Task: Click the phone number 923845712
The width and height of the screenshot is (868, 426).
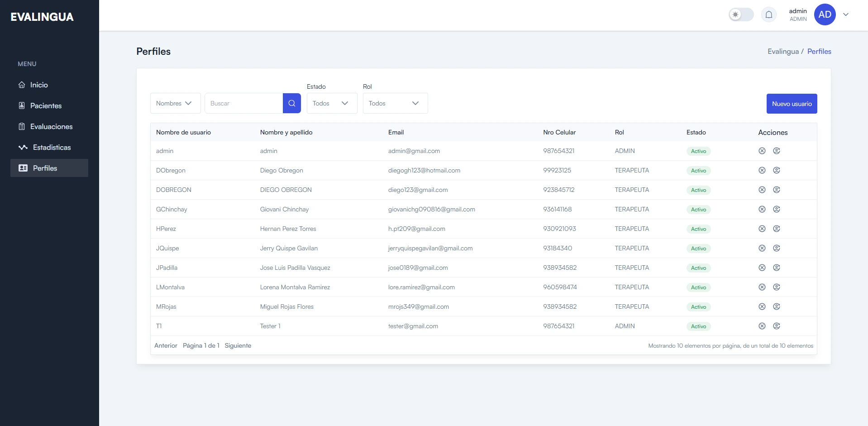Action: (559, 190)
